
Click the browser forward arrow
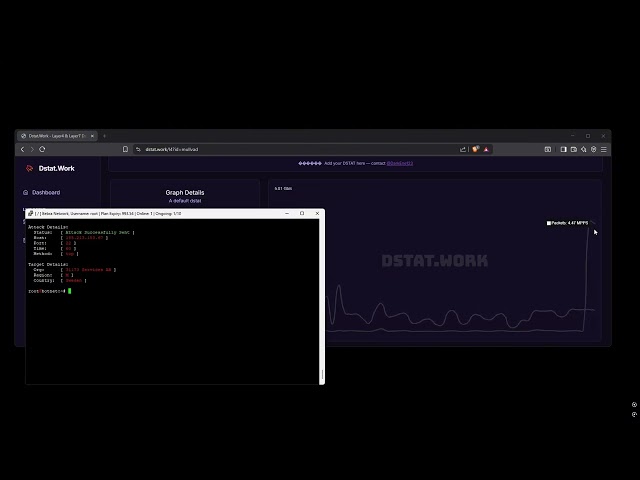pos(32,149)
